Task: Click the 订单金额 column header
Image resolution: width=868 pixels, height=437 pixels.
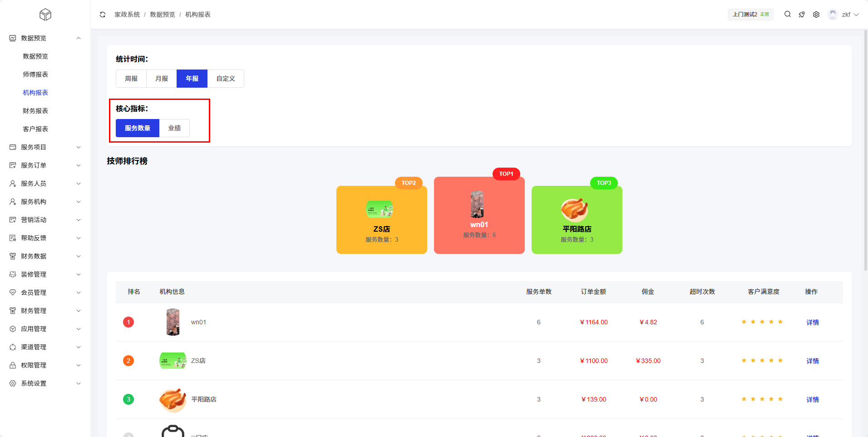Action: pos(593,292)
